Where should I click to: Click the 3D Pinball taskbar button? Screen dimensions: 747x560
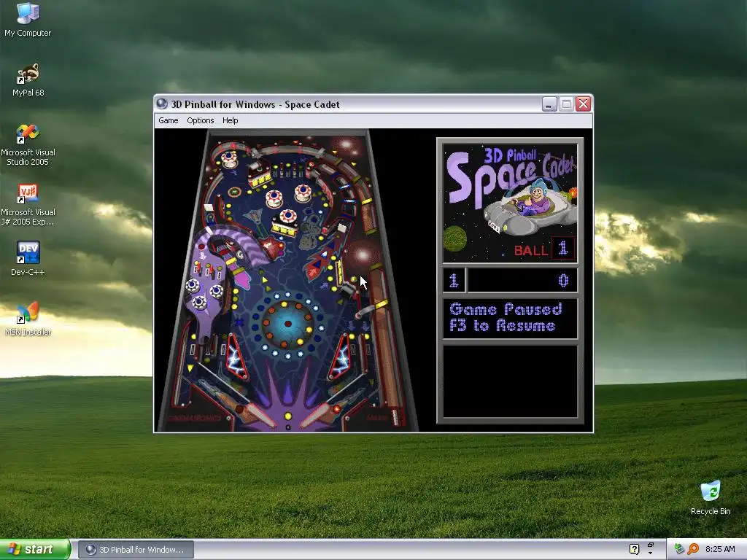coord(136,550)
